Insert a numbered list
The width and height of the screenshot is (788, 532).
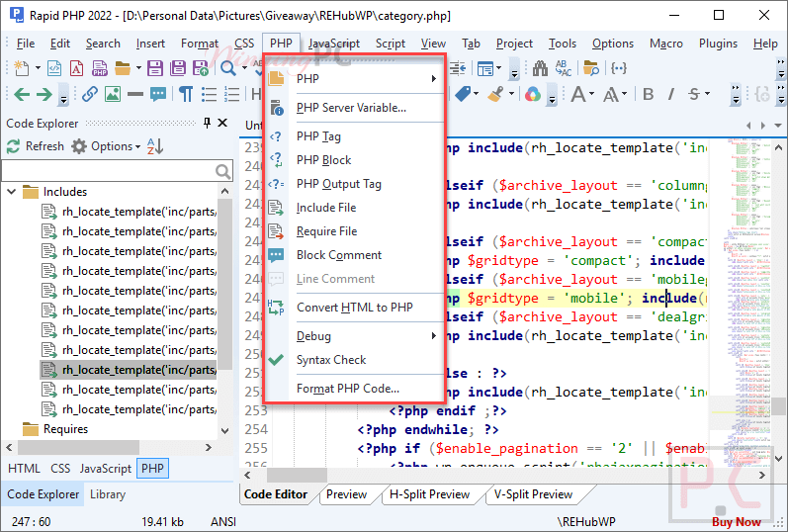tap(231, 94)
